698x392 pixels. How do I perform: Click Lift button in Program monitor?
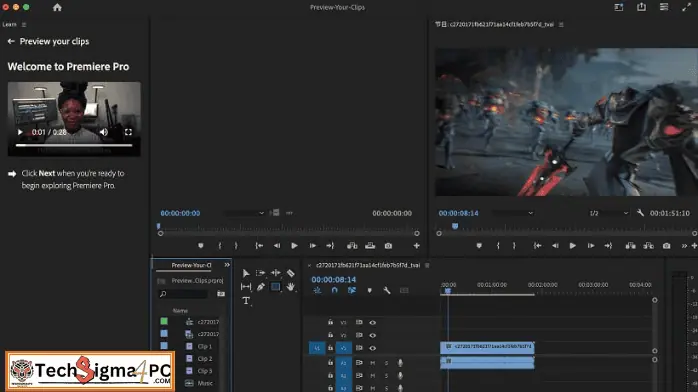coord(630,246)
